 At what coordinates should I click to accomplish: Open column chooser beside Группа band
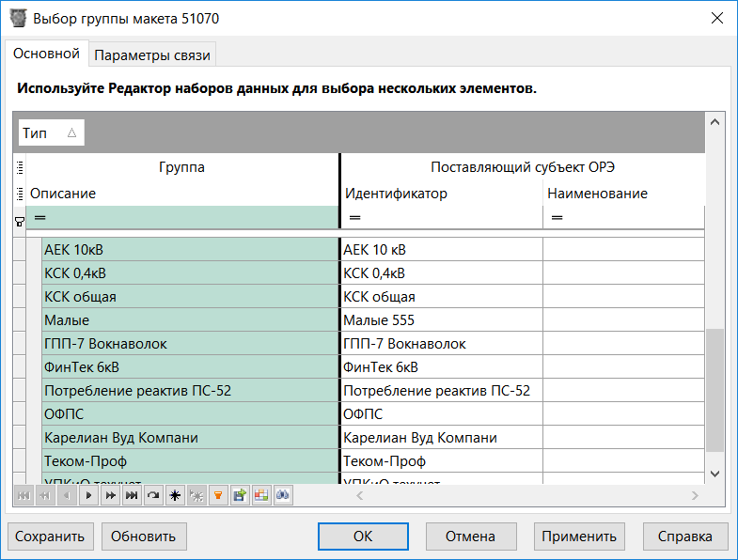[x=20, y=168]
